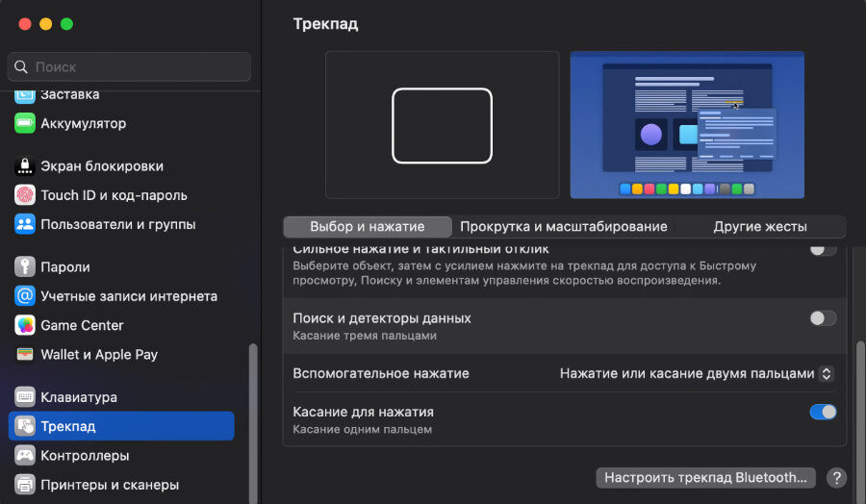Click the Касание одним пальцем subtitle

click(363, 430)
